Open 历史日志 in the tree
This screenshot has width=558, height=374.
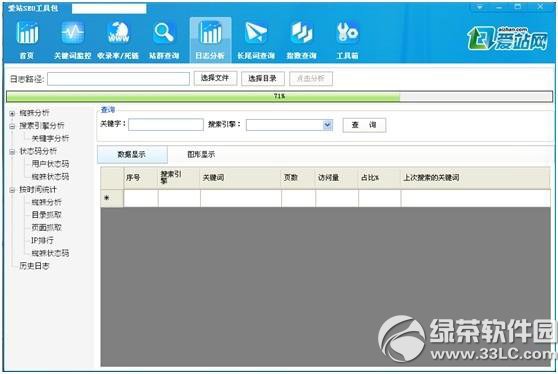(34, 265)
